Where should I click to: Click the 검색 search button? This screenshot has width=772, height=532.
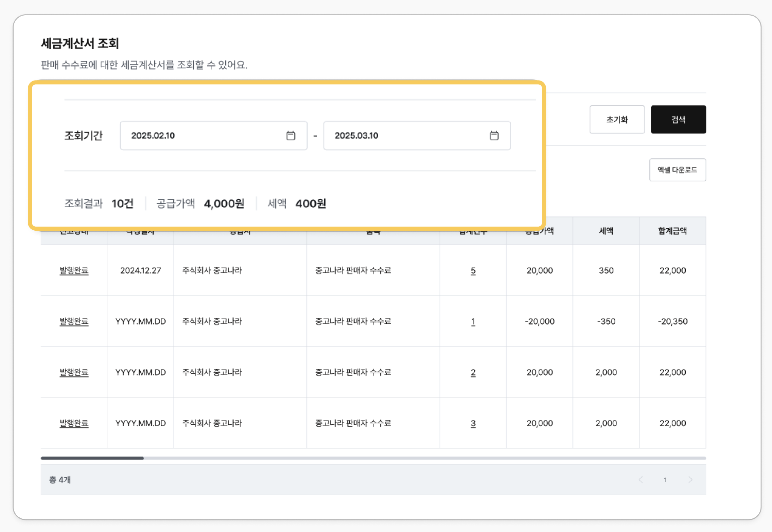pyautogui.click(x=678, y=119)
